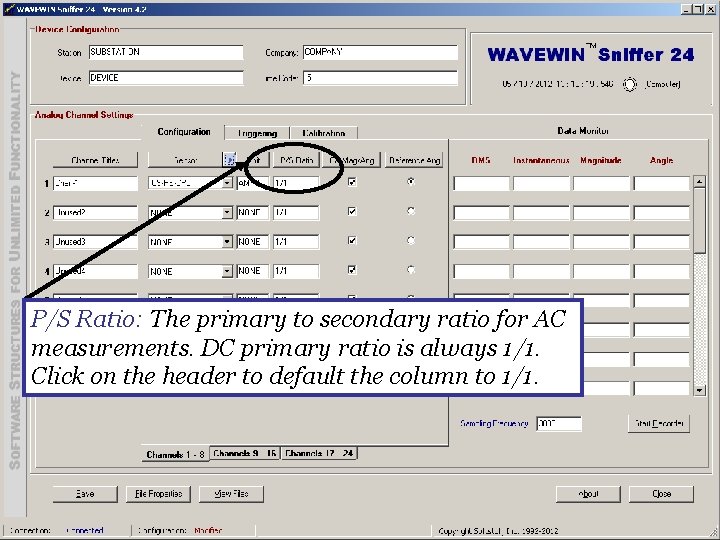
Task: Open the About dialog
Action: coord(588,494)
